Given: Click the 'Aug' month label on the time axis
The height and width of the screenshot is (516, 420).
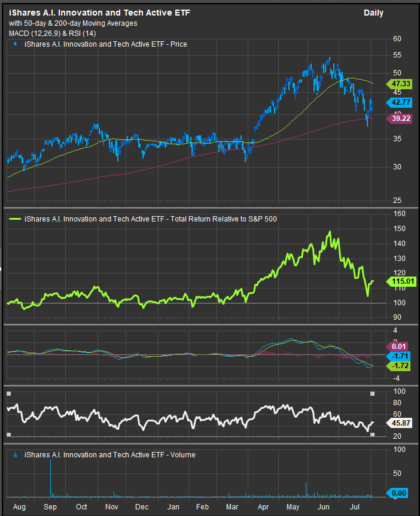Looking at the screenshot, I should 19,507.
